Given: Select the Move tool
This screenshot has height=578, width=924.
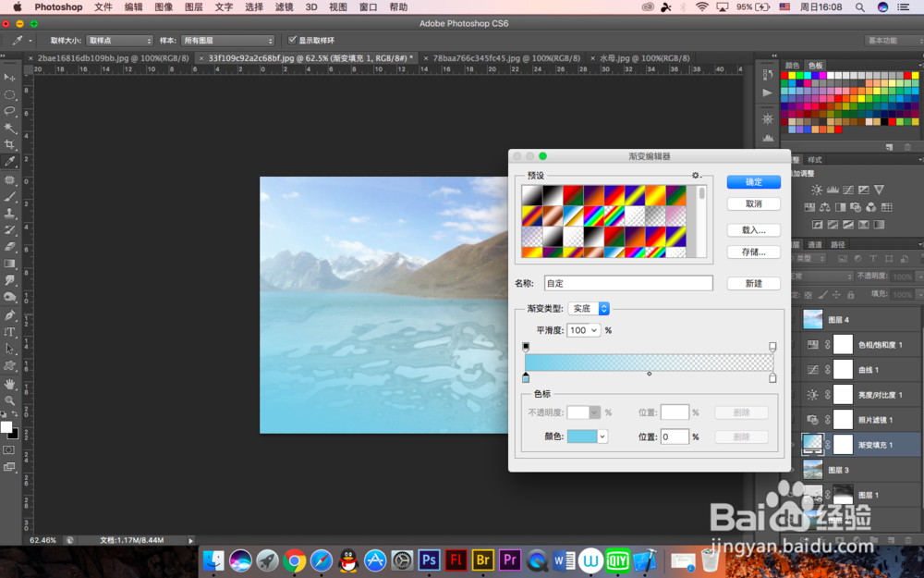Looking at the screenshot, I should click(9, 78).
